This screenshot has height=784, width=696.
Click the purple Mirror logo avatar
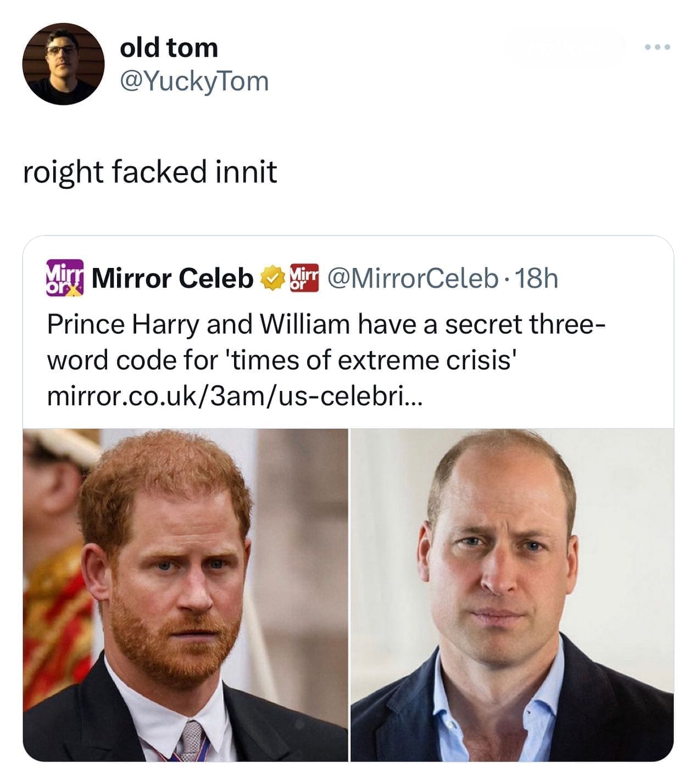(63, 278)
